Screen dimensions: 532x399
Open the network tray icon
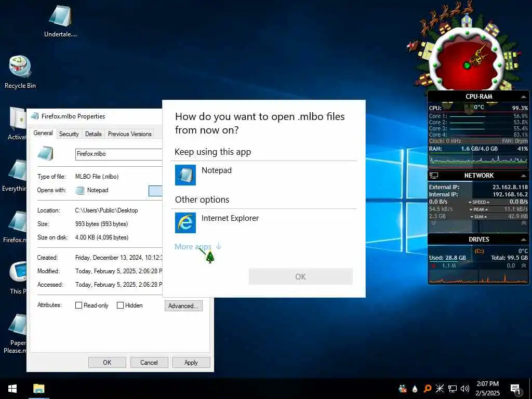click(453, 389)
